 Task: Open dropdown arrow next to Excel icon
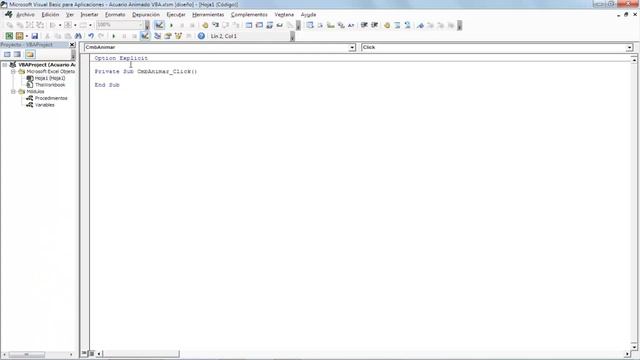tap(27, 36)
